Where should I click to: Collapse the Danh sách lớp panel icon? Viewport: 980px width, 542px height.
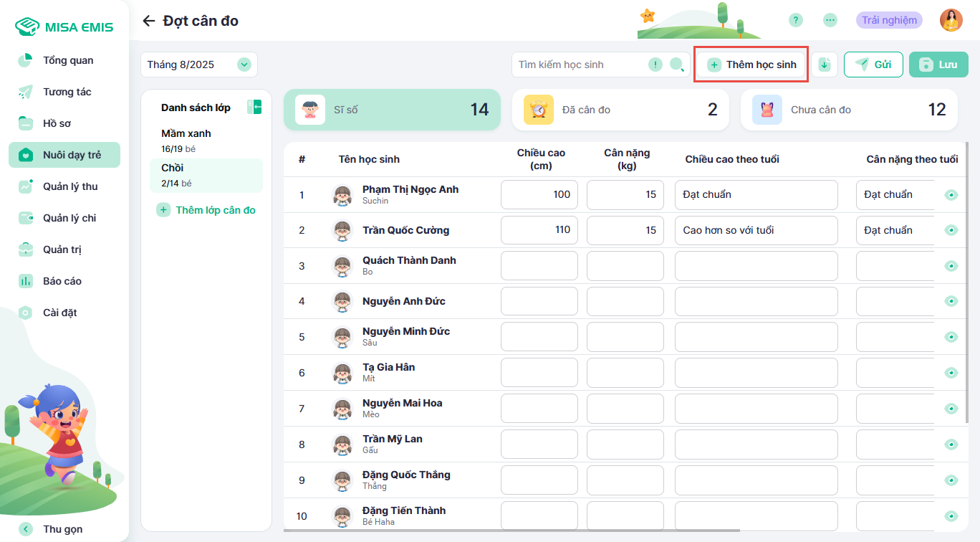click(254, 107)
